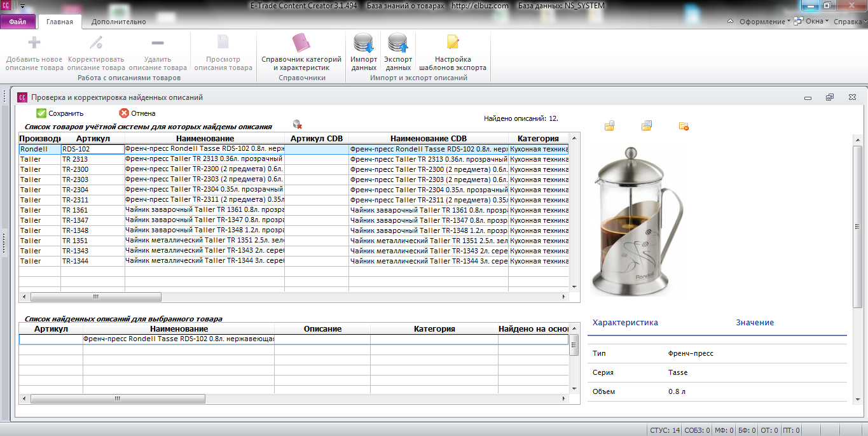The width and height of the screenshot is (868, 436).
Task: Select row with article TR-2304
Action: click(293, 190)
